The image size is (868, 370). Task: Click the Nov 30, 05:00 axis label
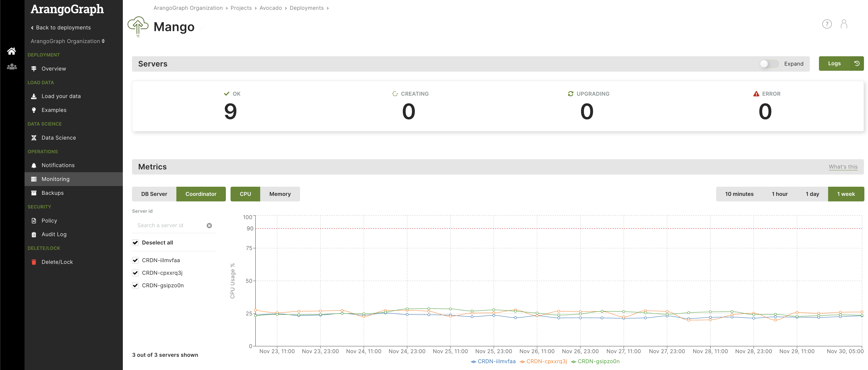coord(845,351)
